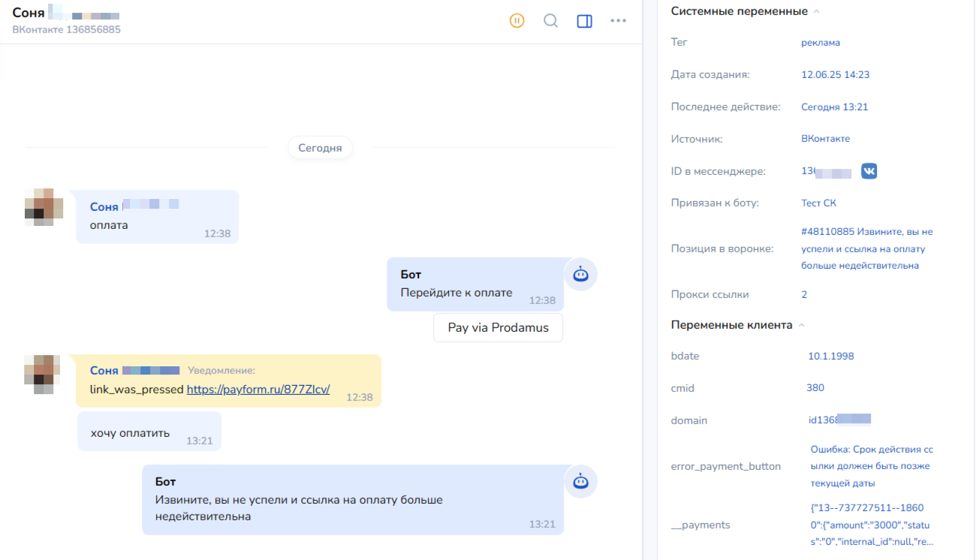Click the 'реклама' tag value

820,43
